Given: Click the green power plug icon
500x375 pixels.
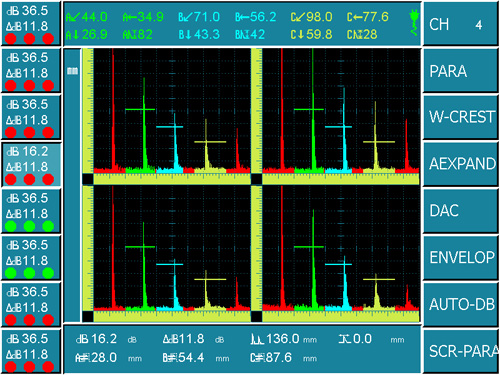Looking at the screenshot, I should click(x=414, y=23).
